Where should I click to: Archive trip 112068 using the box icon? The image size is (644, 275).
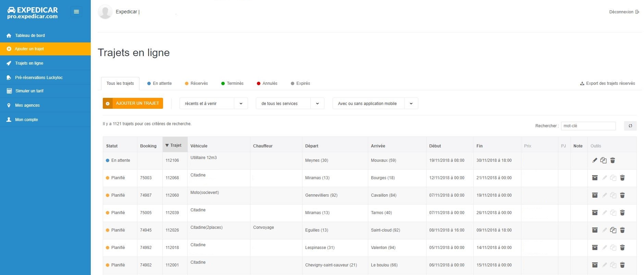tap(595, 178)
